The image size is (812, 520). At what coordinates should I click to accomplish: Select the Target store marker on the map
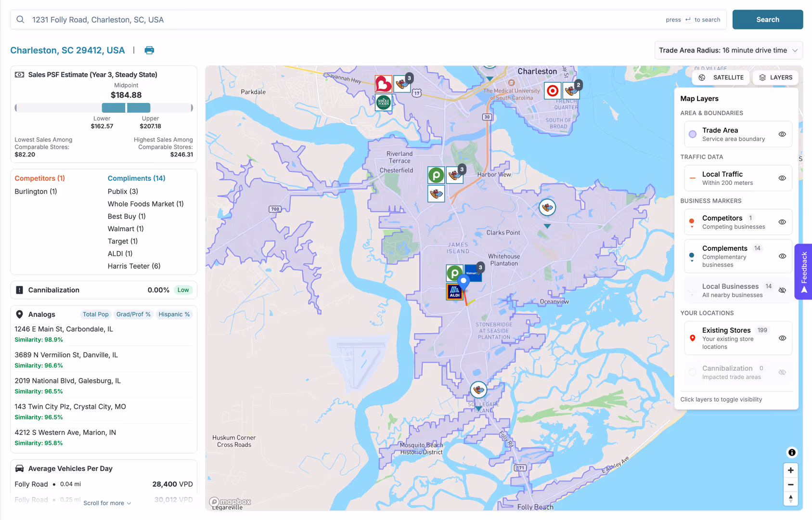(552, 91)
